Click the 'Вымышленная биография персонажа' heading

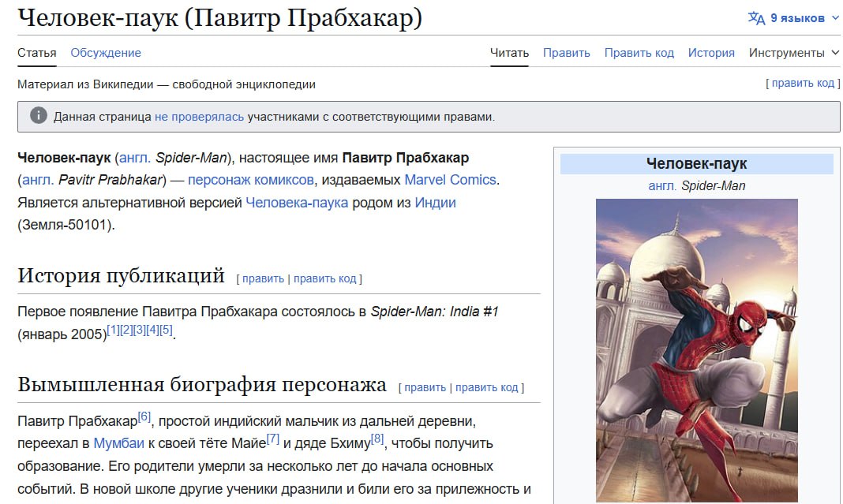click(202, 385)
